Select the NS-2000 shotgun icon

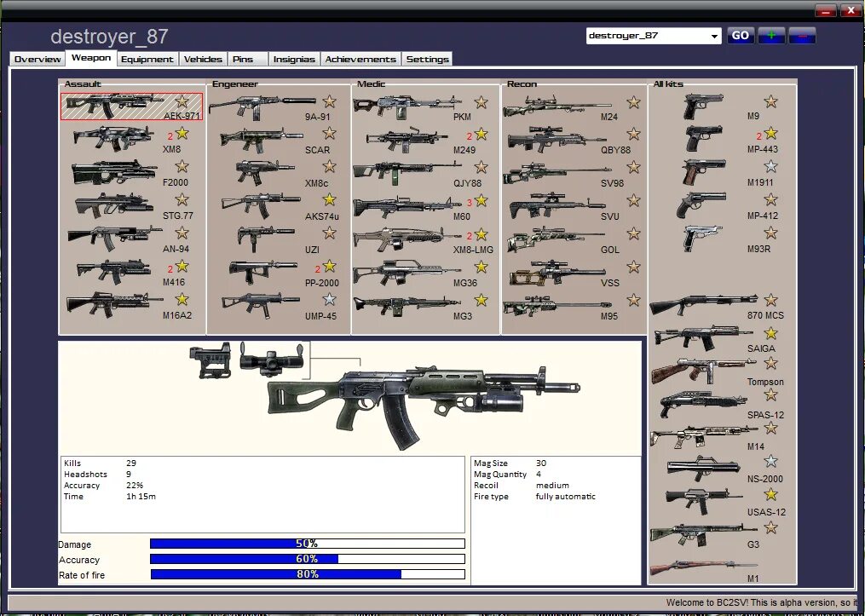[703, 469]
